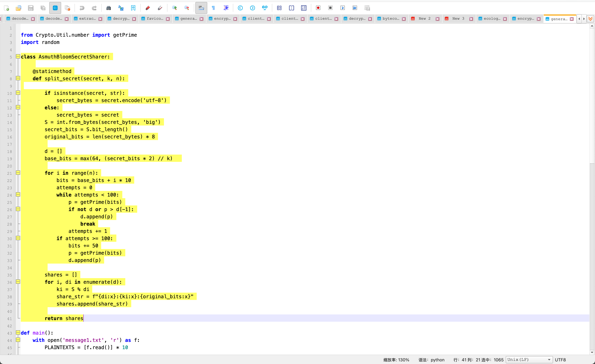Open tab list dropdown arrow at right

(590, 18)
